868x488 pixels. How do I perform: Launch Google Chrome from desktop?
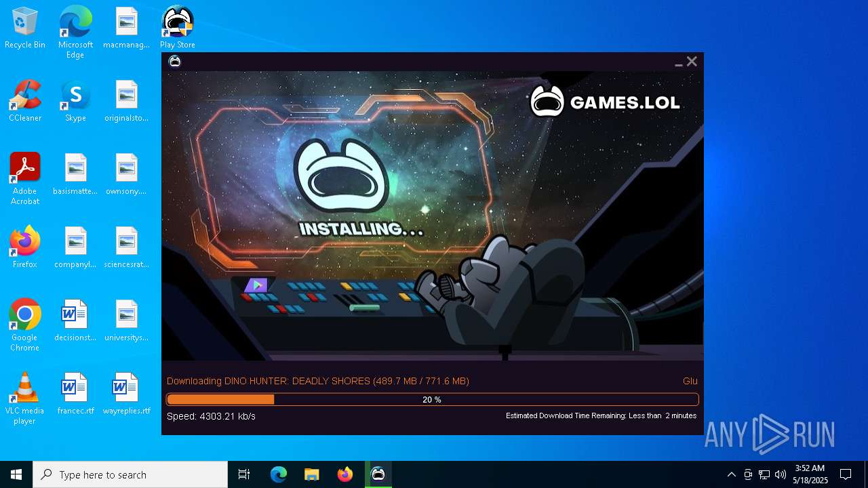pos(25,325)
